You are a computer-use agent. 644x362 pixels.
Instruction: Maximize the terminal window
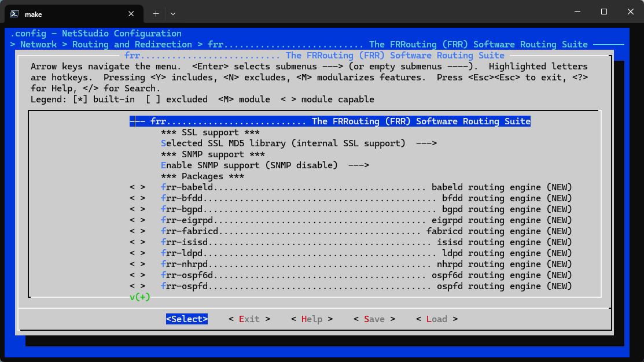[603, 12]
